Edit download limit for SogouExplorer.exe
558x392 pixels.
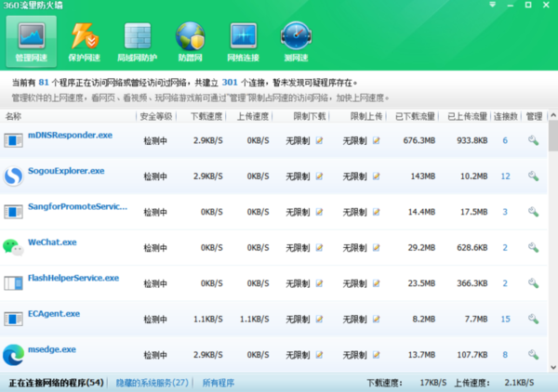click(x=319, y=176)
